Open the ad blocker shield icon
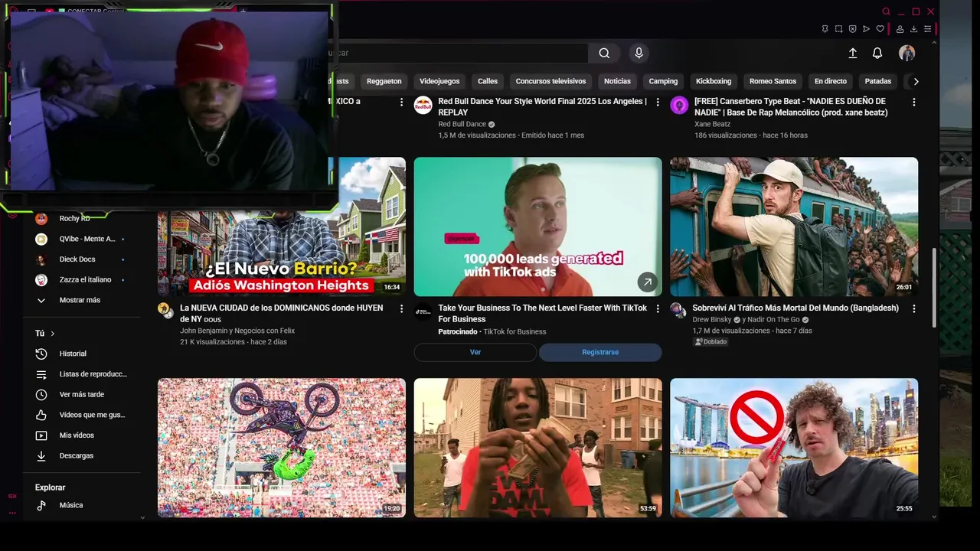Viewport: 980px width, 551px height. coord(852,29)
